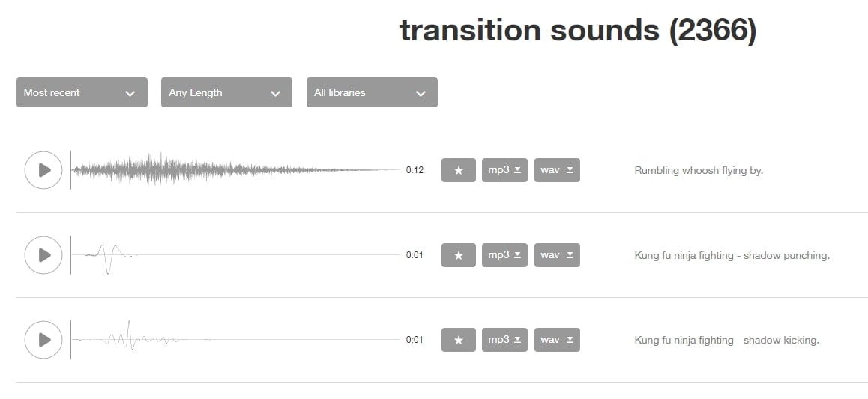The height and width of the screenshot is (399, 868).
Task: Favorite the Rumbling whoosh sound with star
Action: click(459, 170)
